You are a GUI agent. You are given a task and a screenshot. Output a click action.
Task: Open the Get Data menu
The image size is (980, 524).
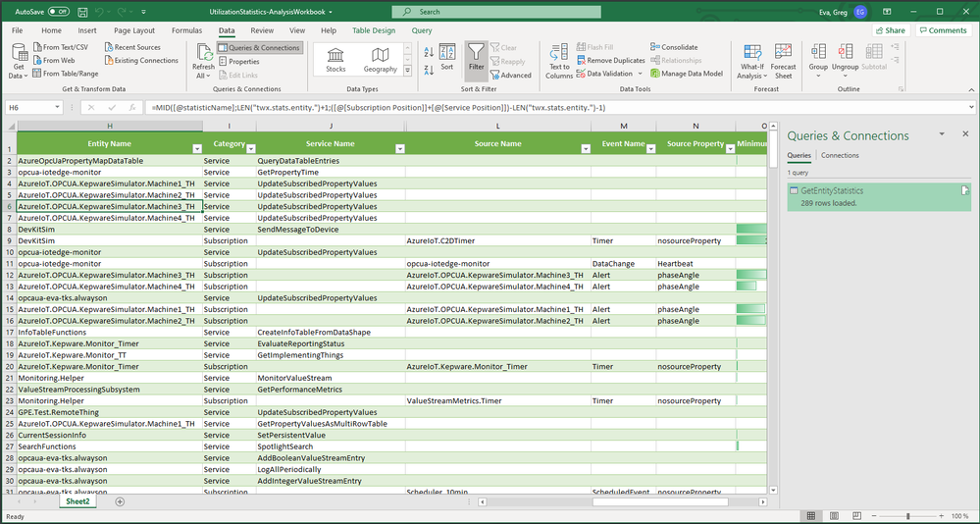coord(19,62)
